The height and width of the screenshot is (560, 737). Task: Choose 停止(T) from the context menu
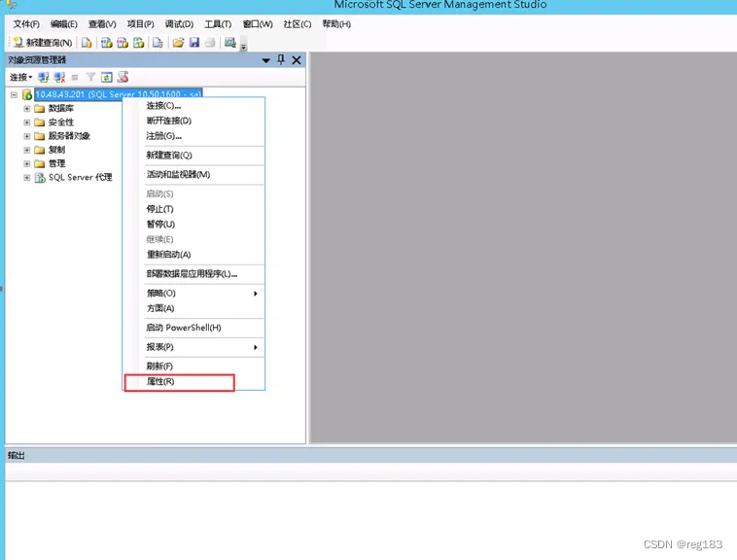(x=193, y=209)
